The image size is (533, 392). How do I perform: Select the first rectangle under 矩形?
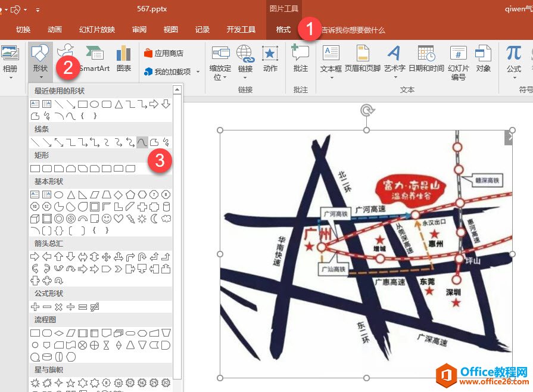point(35,168)
